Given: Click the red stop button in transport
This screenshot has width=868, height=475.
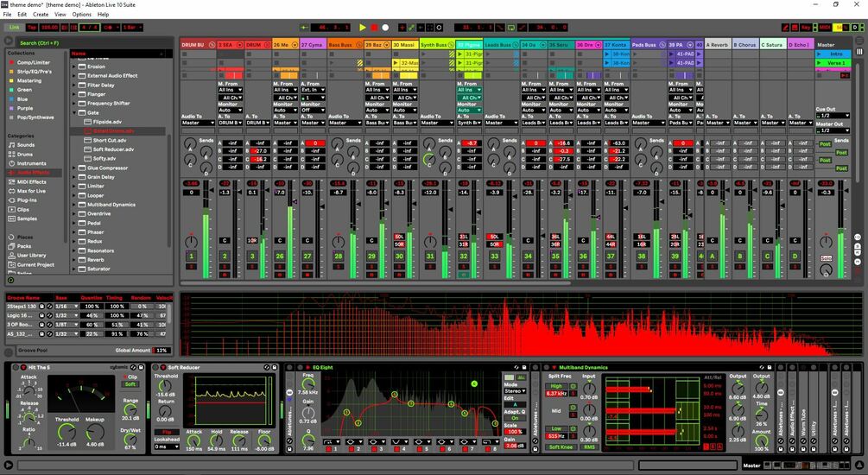Looking at the screenshot, I should point(374,27).
